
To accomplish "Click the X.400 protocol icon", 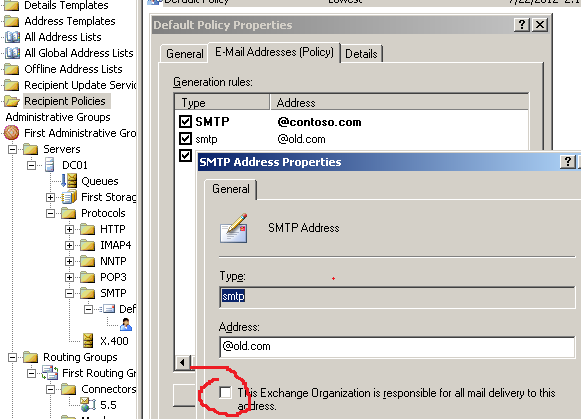I will 88,341.
